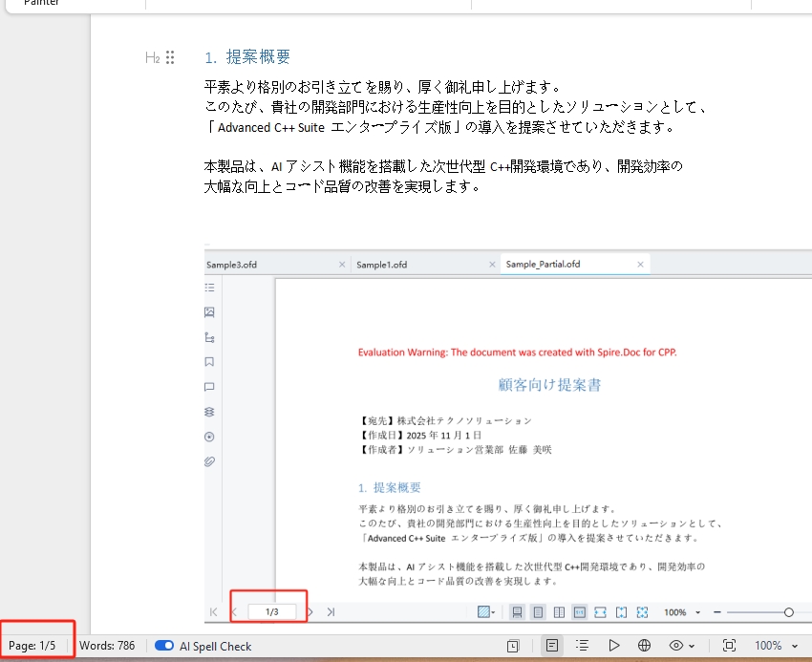Open the bookmarks panel in the document viewer

(x=209, y=361)
